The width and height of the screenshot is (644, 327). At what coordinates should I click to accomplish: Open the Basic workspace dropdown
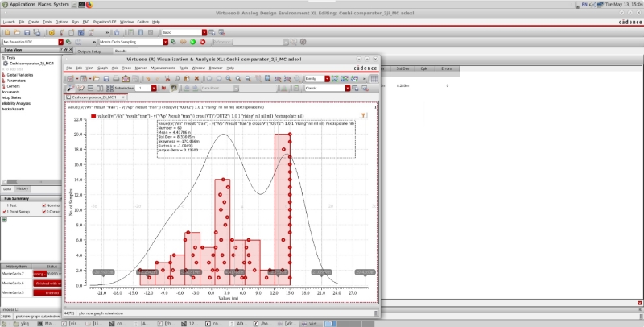click(x=204, y=32)
